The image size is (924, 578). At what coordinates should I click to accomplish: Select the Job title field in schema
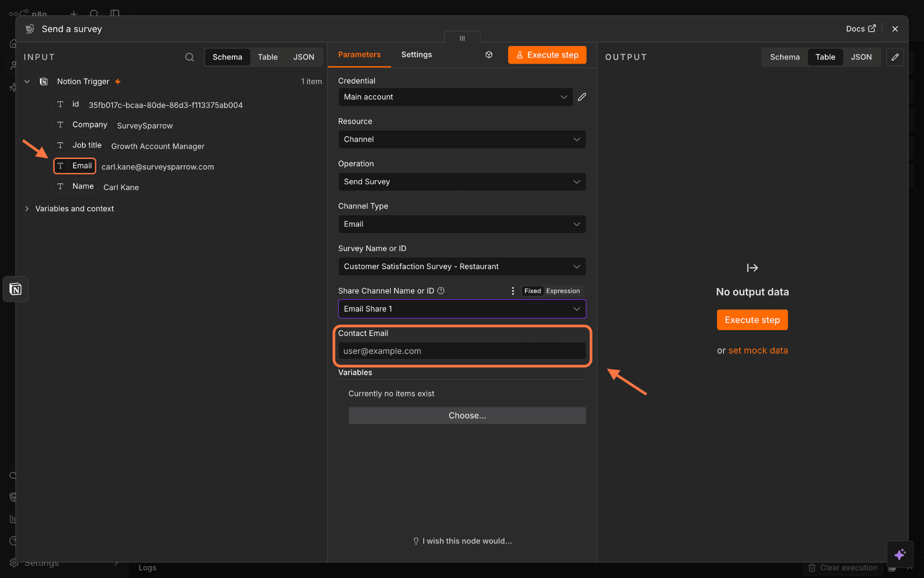point(79,145)
